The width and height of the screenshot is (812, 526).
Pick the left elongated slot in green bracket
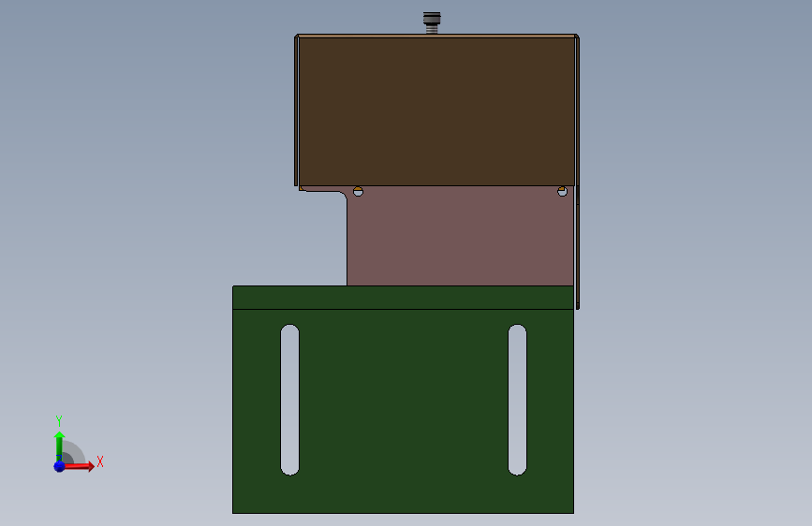(x=289, y=400)
